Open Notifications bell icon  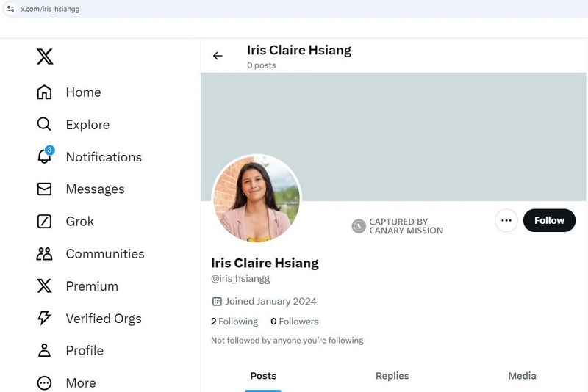44,157
